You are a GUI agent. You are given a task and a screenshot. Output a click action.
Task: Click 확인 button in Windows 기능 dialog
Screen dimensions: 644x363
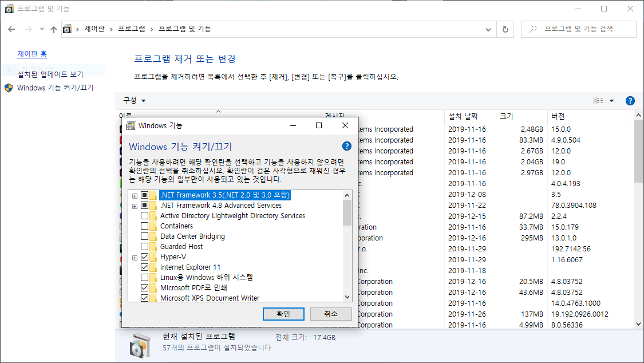283,314
